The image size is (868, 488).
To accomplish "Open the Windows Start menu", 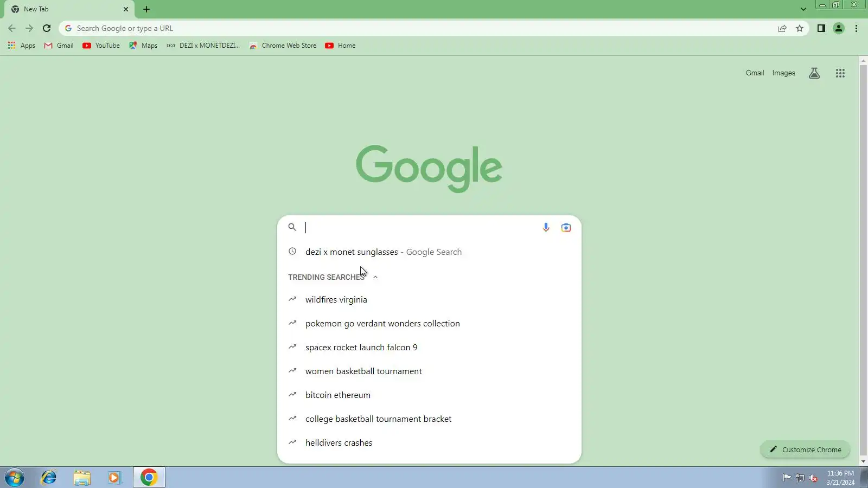I will pos(15,478).
